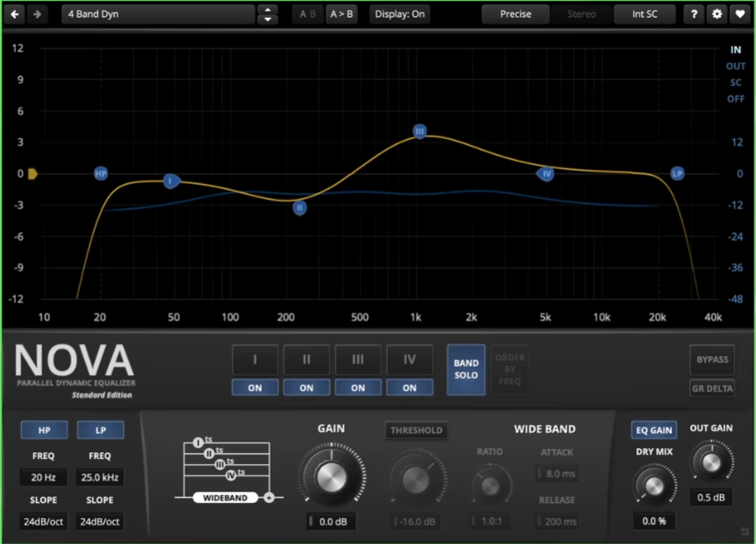
Task: Select band I tab button
Action: tap(255, 360)
